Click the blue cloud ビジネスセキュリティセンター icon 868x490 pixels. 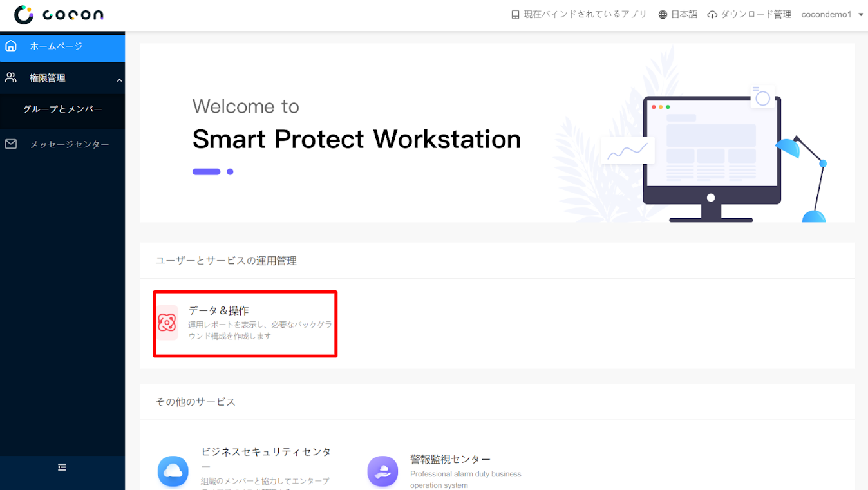tap(173, 471)
